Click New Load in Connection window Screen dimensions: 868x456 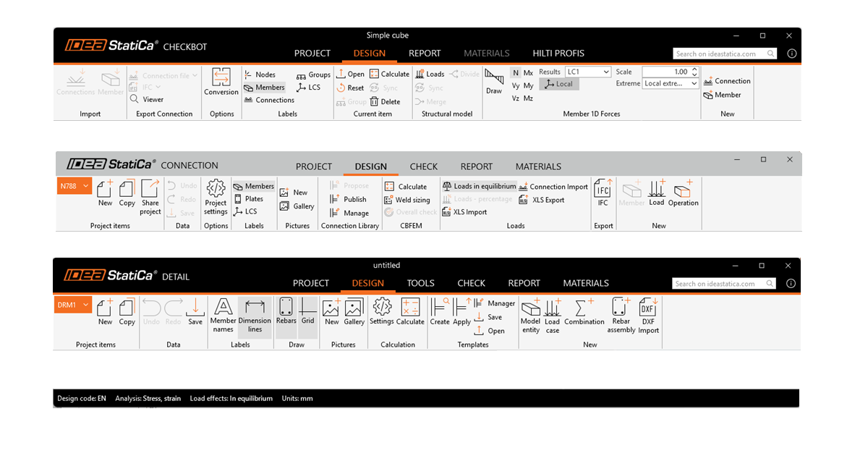point(657,193)
